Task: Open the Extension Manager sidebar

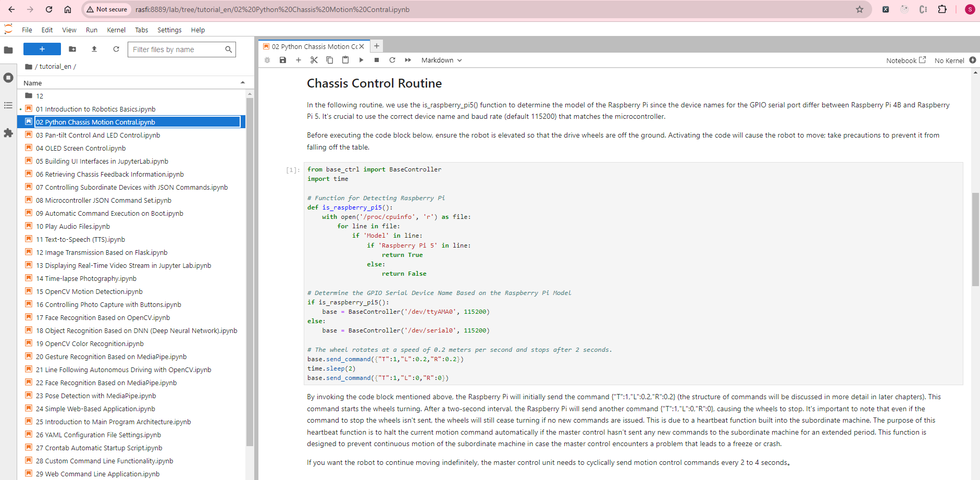Action: (8, 133)
